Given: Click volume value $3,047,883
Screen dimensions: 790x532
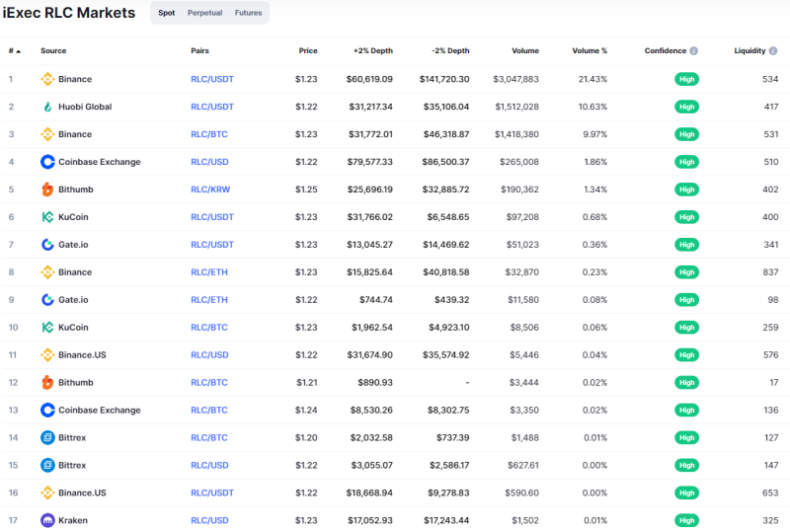Looking at the screenshot, I should (515, 79).
